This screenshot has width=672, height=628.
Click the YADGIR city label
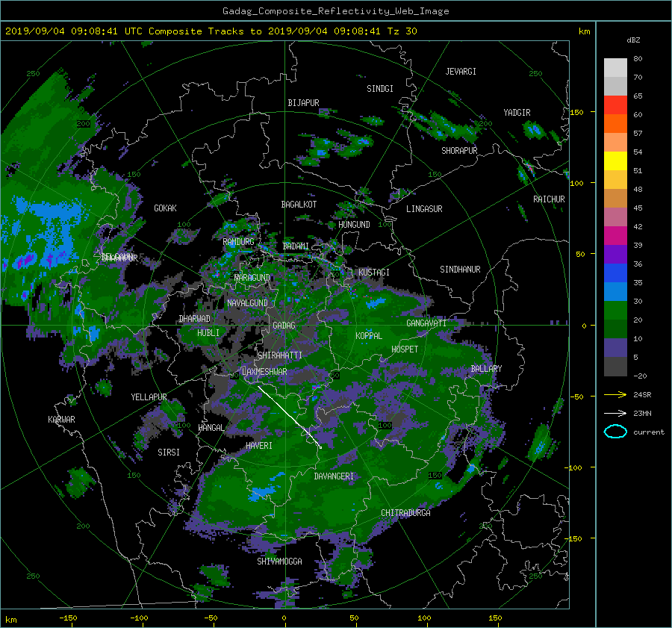517,113
